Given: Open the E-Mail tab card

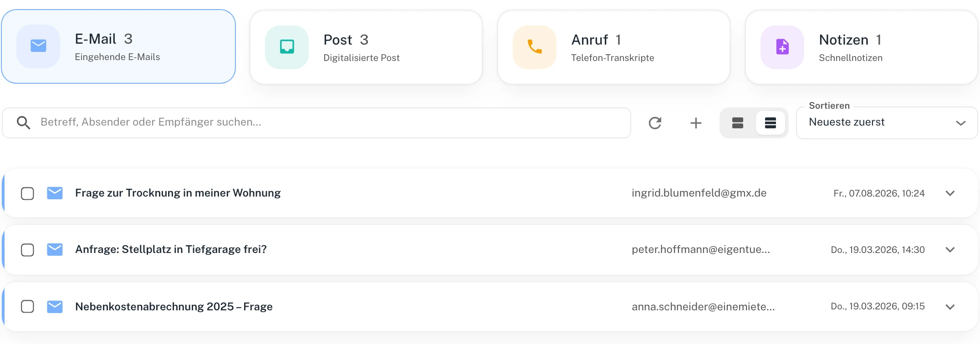Looking at the screenshot, I should click(x=118, y=46).
